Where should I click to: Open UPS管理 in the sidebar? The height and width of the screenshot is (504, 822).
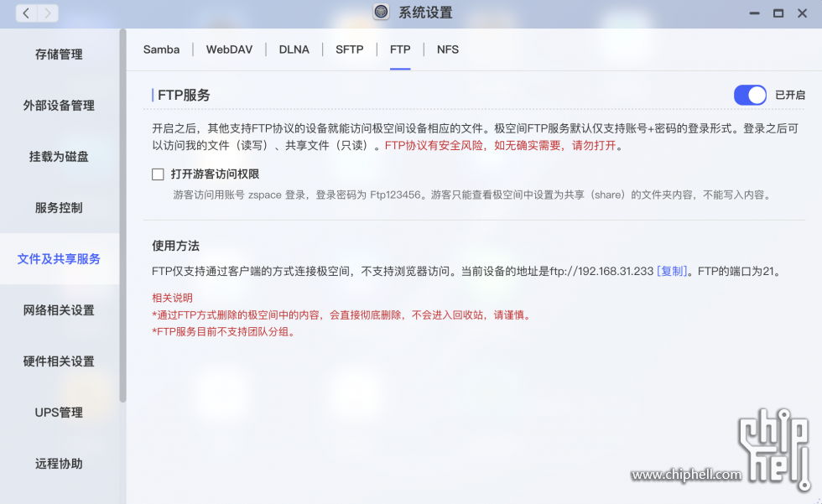(59, 413)
